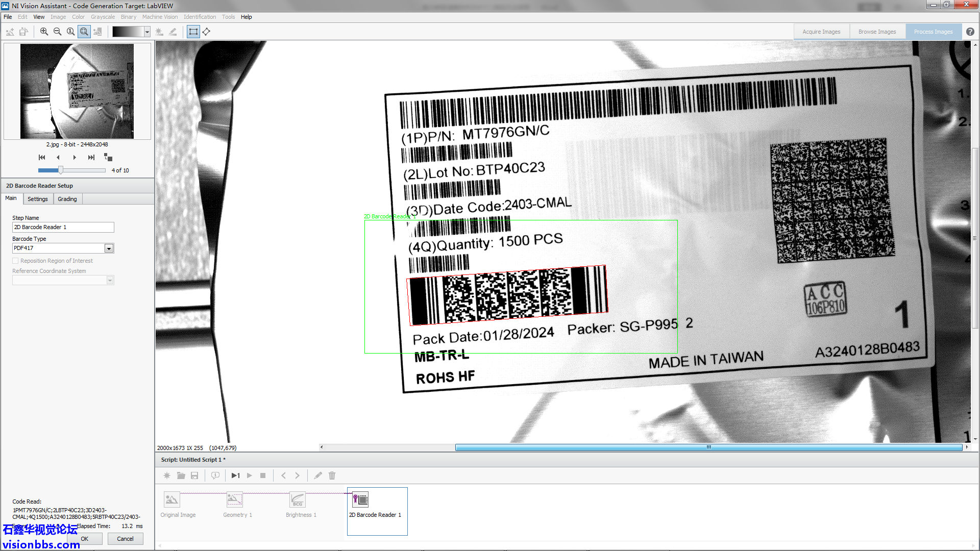This screenshot has width=980, height=551.
Task: Click the Step Name input field
Action: point(63,227)
